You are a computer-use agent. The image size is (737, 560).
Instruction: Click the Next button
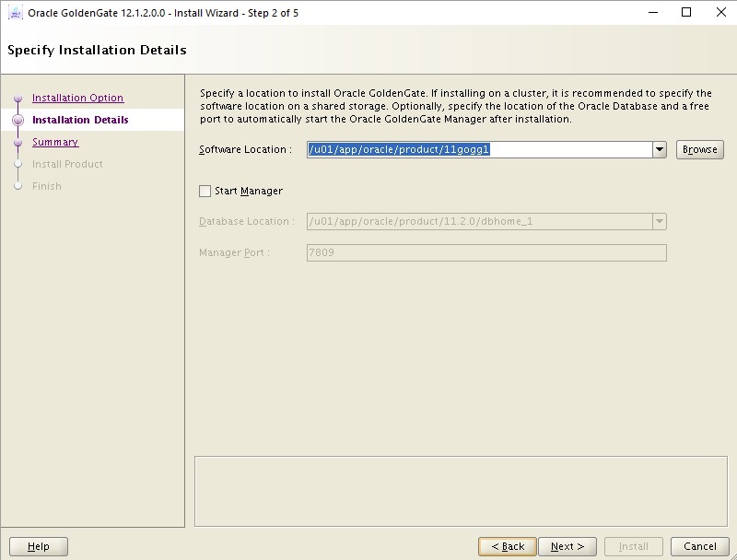pyautogui.click(x=567, y=546)
